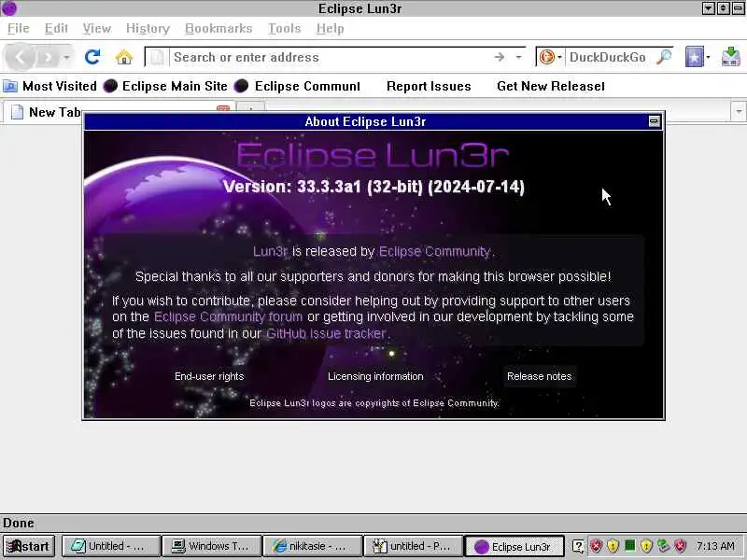Open the Tools menu
The width and height of the screenshot is (747, 560).
coord(285,29)
